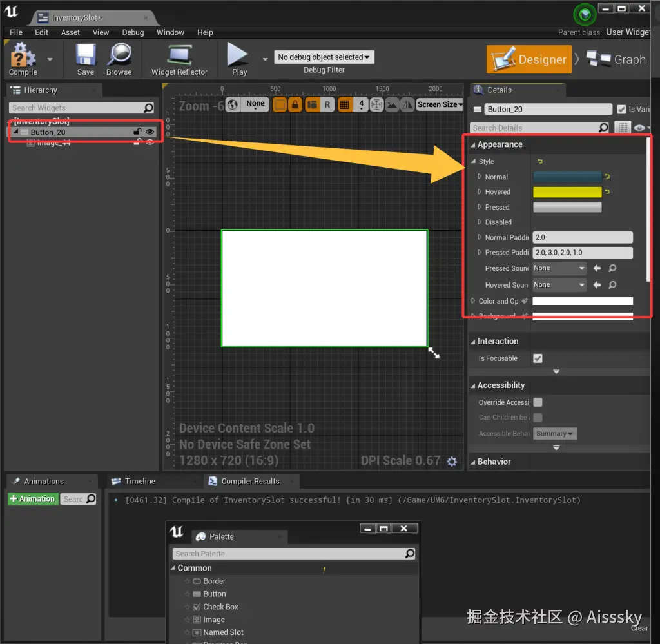The width and height of the screenshot is (660, 644).
Task: Switch to the Timeline tab
Action: pyautogui.click(x=140, y=481)
